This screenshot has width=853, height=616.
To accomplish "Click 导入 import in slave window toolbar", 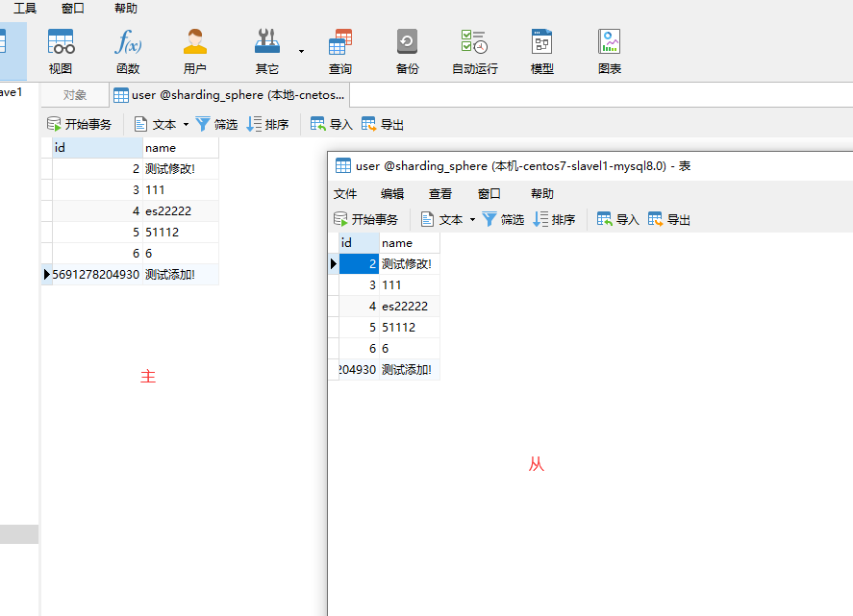I will [618, 220].
